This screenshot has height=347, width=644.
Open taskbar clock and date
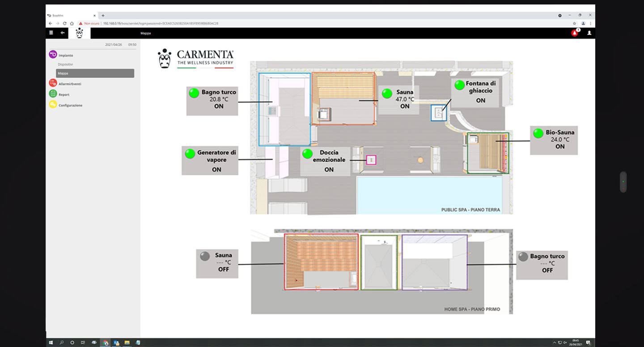(576, 343)
